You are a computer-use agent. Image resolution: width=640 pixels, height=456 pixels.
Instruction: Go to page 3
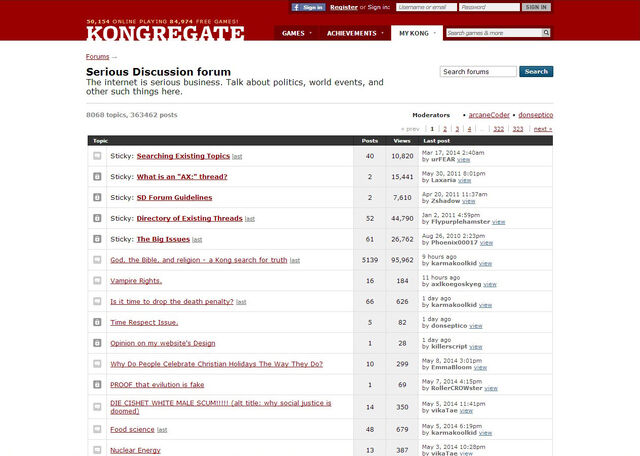tap(457, 129)
